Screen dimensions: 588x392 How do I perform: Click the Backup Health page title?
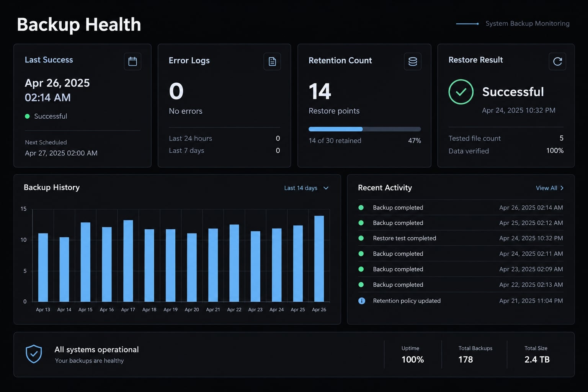coord(79,24)
